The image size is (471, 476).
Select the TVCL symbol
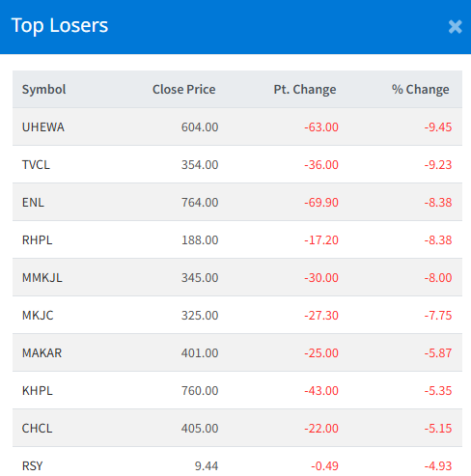tap(36, 165)
